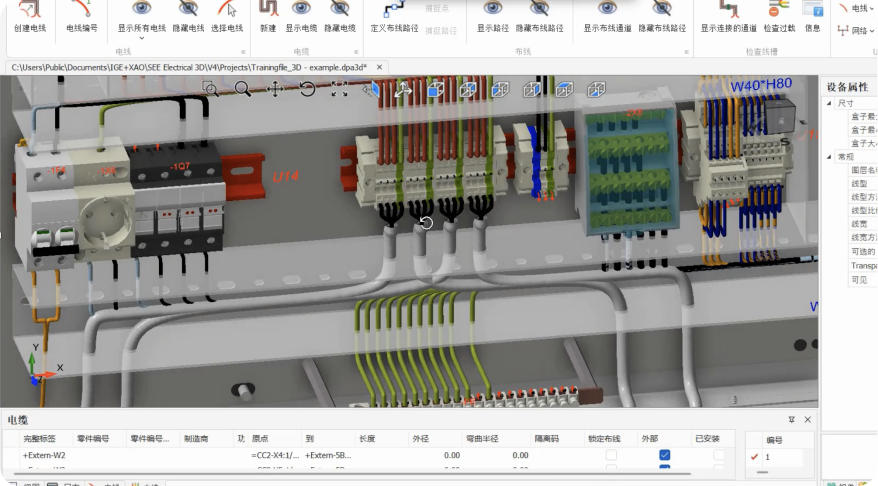
Task: Click the magnifier zoom icon in viewport
Action: tap(242, 88)
